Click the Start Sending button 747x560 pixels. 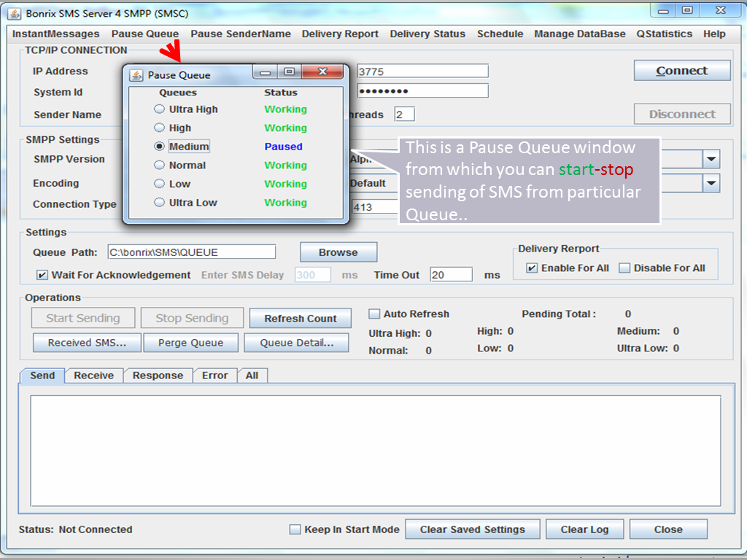point(83,318)
